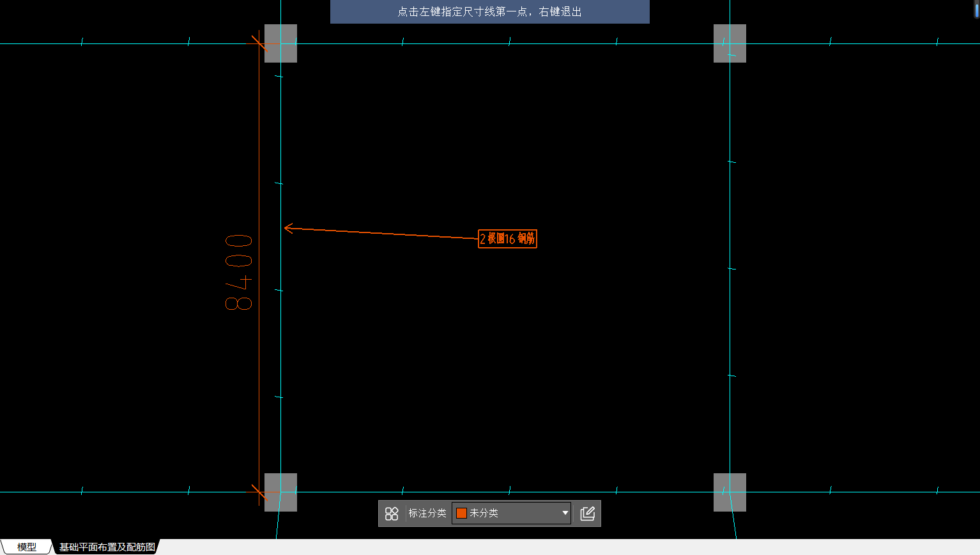Click the bottom-right gray column block
This screenshot has width=980, height=555.
click(x=730, y=492)
